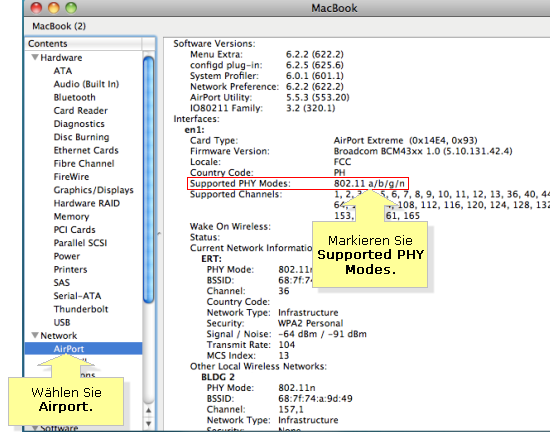This screenshot has height=434, width=550.
Task: Click the MacBook (2) title label
Action: (x=59, y=26)
